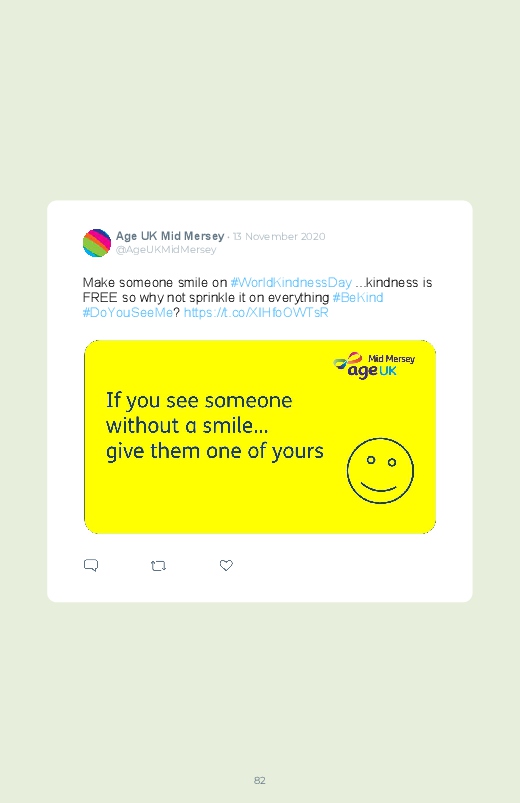
Task: Click the reply speech bubble icon
Action: point(91,565)
